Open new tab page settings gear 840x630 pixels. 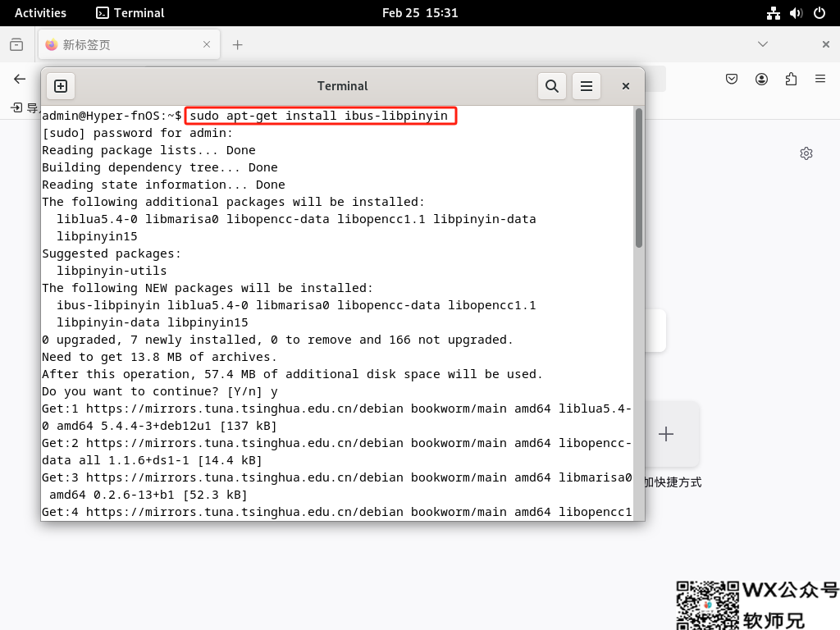pyautogui.click(x=806, y=153)
